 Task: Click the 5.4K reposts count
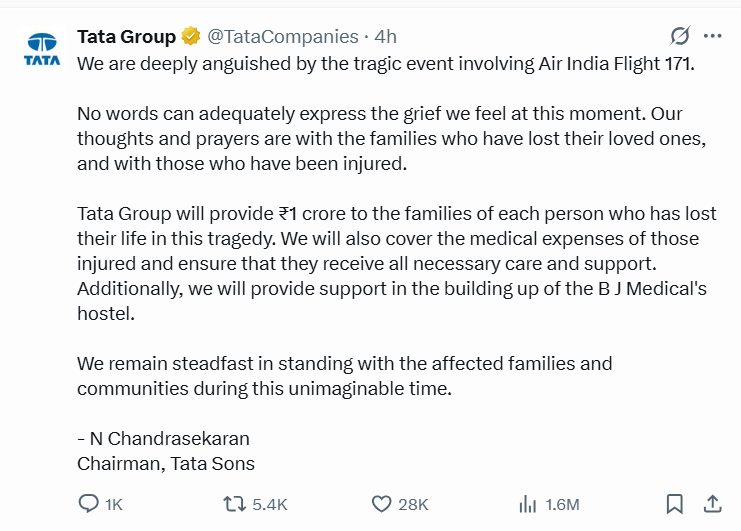(x=270, y=505)
